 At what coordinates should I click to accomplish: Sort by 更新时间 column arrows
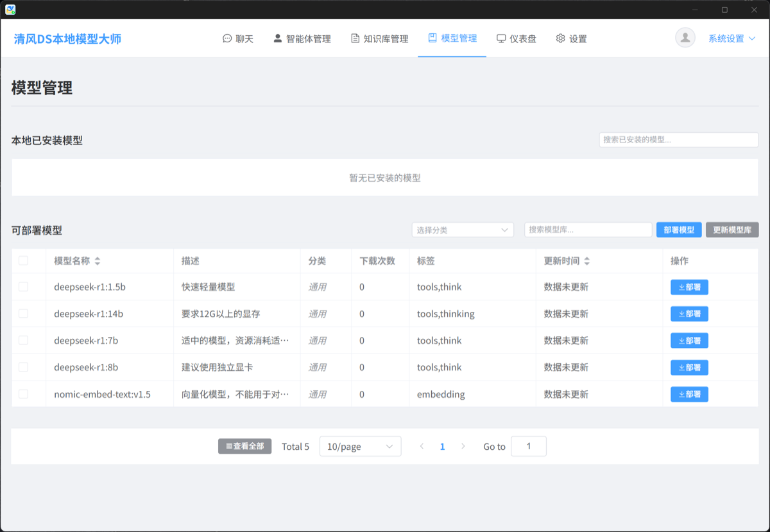click(x=586, y=261)
